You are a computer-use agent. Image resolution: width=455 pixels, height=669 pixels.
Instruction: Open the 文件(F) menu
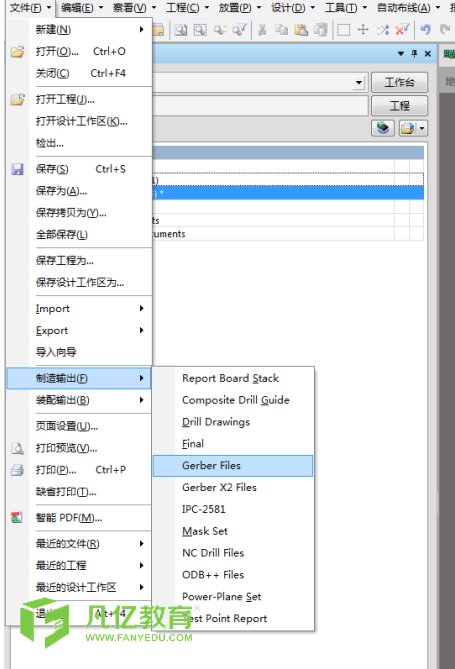(x=30, y=8)
